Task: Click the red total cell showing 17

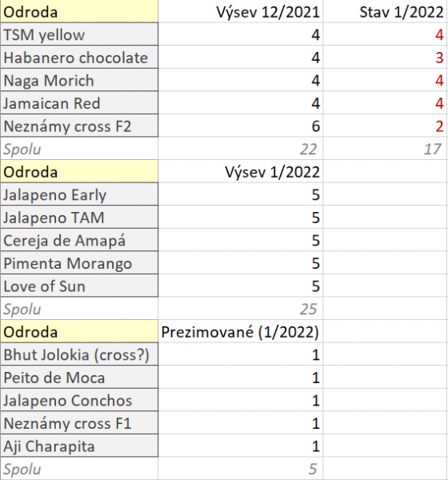Action: point(385,149)
